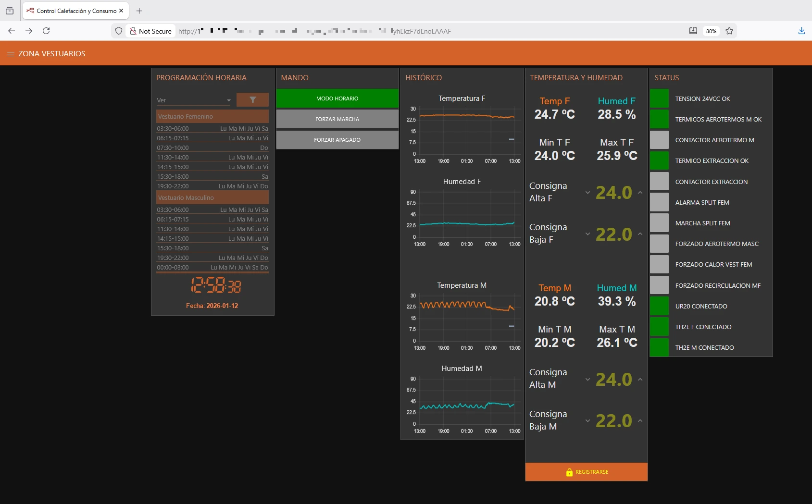Increase Consigna Alta M with up chevron
The width and height of the screenshot is (812, 504).
640,380
